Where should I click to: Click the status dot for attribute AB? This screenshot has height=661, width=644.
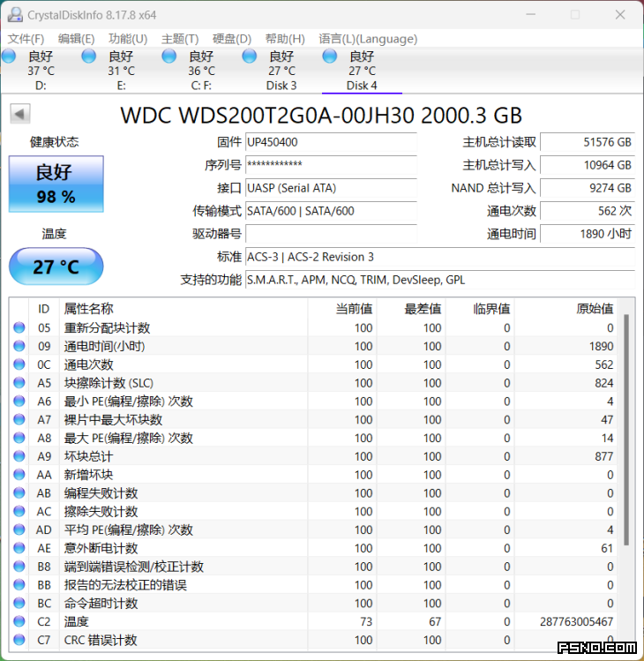click(19, 492)
